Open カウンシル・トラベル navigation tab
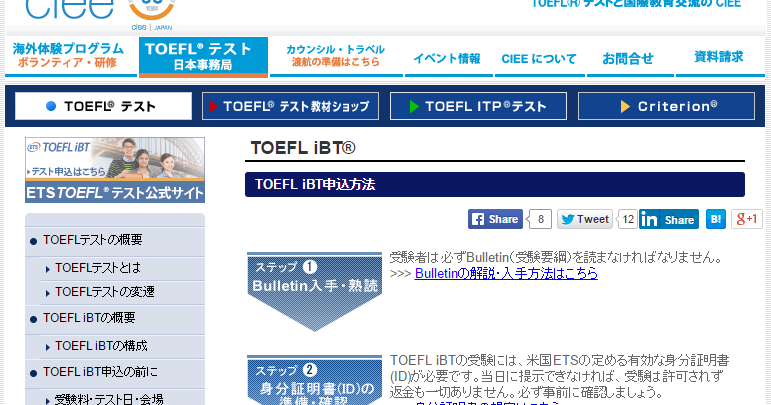771x405 pixels. (336, 56)
